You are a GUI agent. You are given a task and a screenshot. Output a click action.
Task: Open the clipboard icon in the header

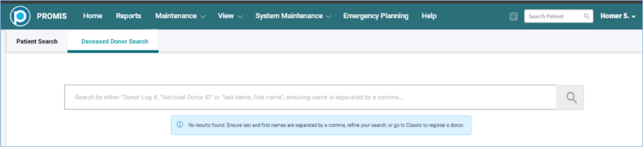tap(513, 16)
